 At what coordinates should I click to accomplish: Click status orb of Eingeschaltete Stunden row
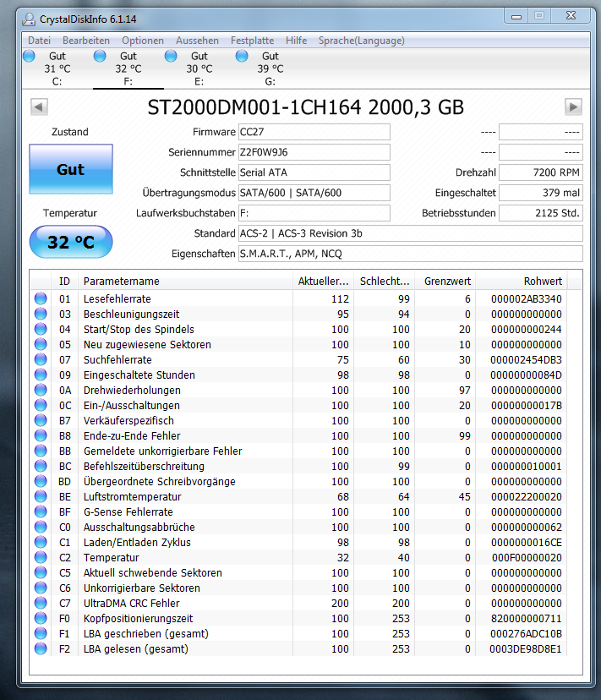pyautogui.click(x=41, y=375)
